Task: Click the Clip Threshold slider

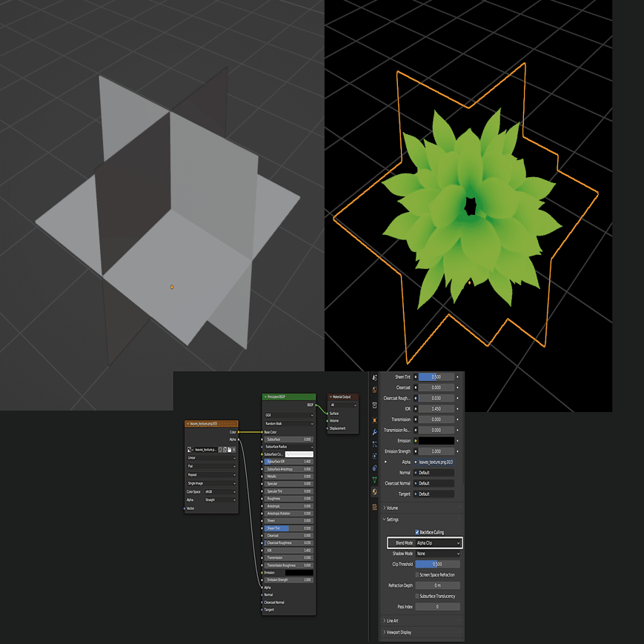Action: tap(438, 564)
